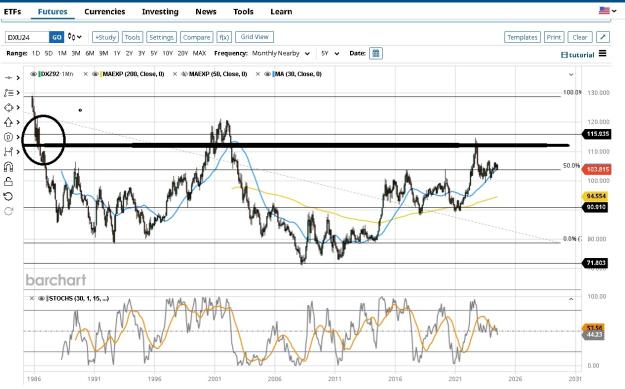Screen dimensions: 625x389
Task: Toggle visibility of MAEXP (50, Close, 0)
Action: coord(184,74)
